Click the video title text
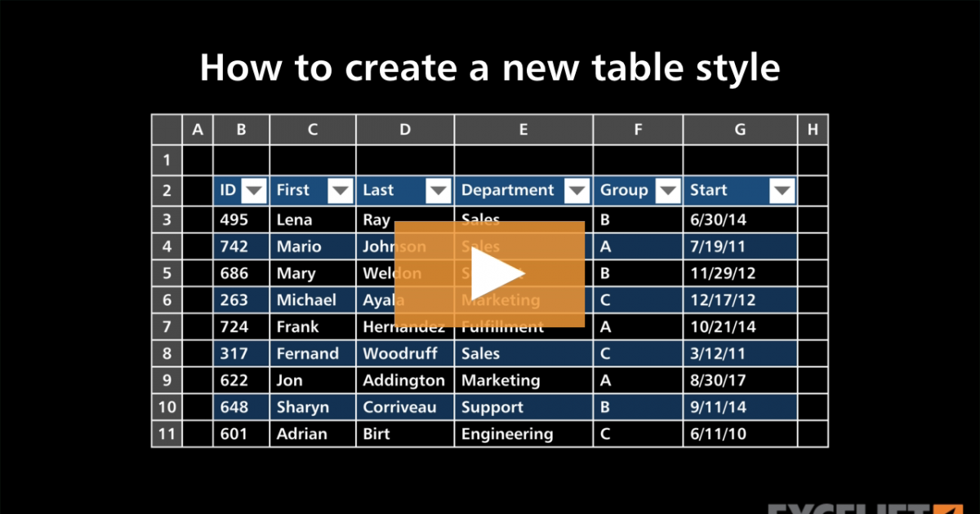 click(x=490, y=69)
